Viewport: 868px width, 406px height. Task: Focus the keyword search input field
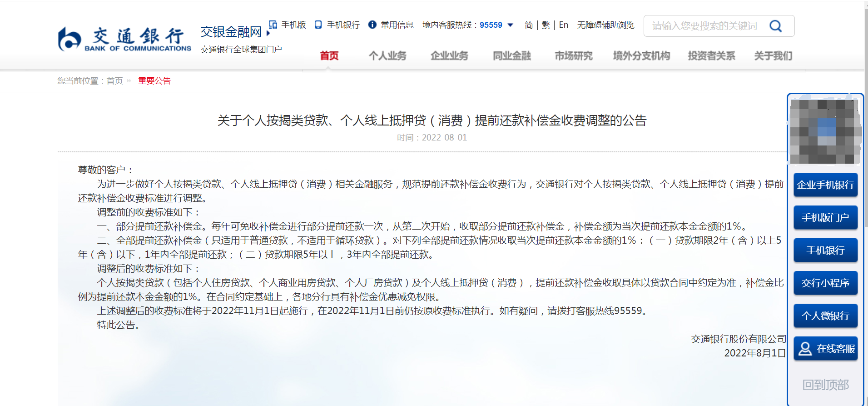[705, 26]
